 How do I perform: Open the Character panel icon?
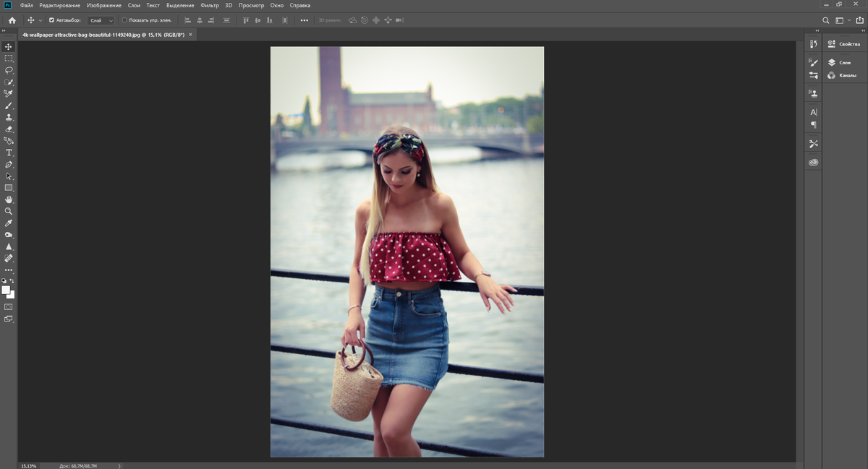(x=814, y=112)
